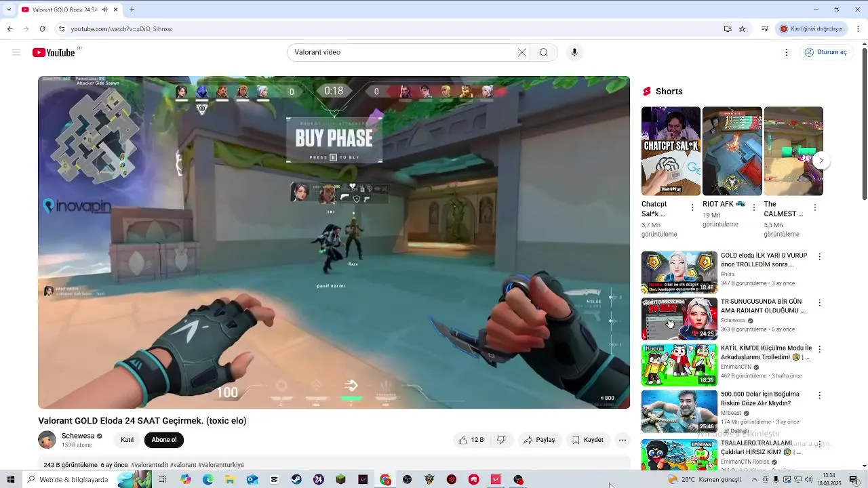Screen dimensions: 868x488
Task: Open a new browser tab
Action: tap(132, 9)
